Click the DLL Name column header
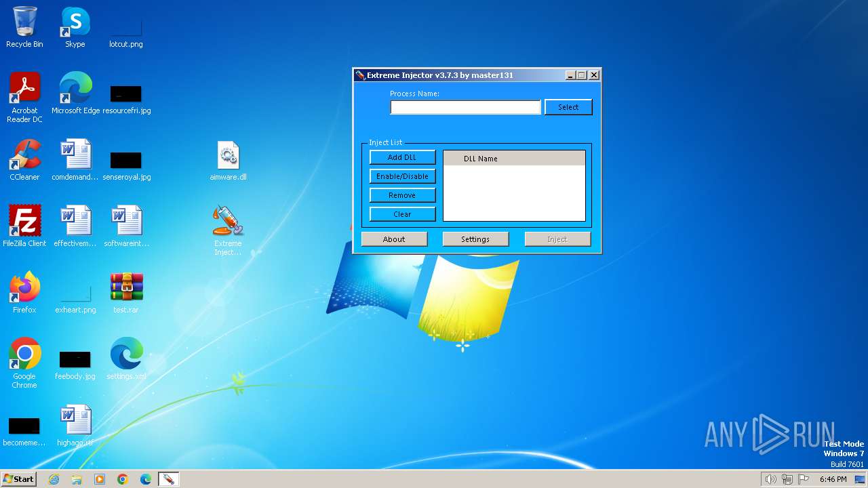The width and height of the screenshot is (868, 488). pos(514,159)
